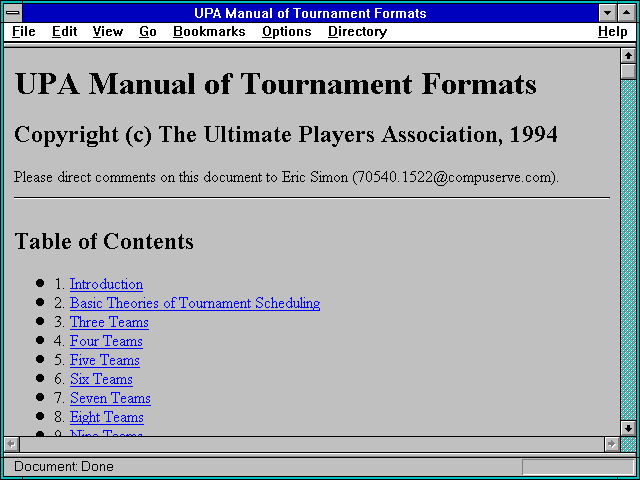Go to the Four Teams section
Screen dimensions: 640x480
[x=107, y=341]
